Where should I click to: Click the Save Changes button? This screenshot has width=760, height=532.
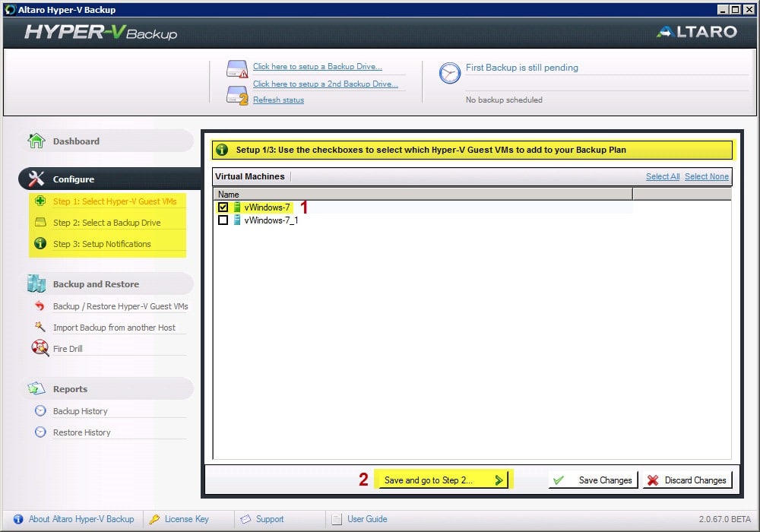[x=594, y=480]
